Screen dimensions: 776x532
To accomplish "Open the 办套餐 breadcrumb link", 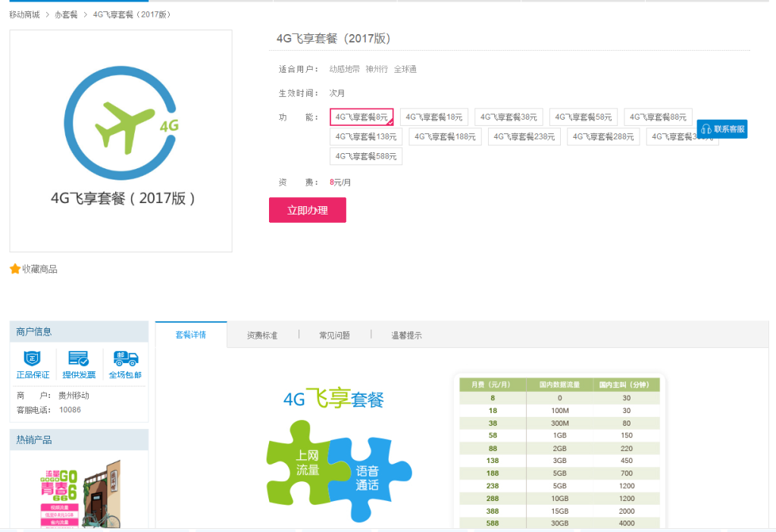I will [66, 15].
